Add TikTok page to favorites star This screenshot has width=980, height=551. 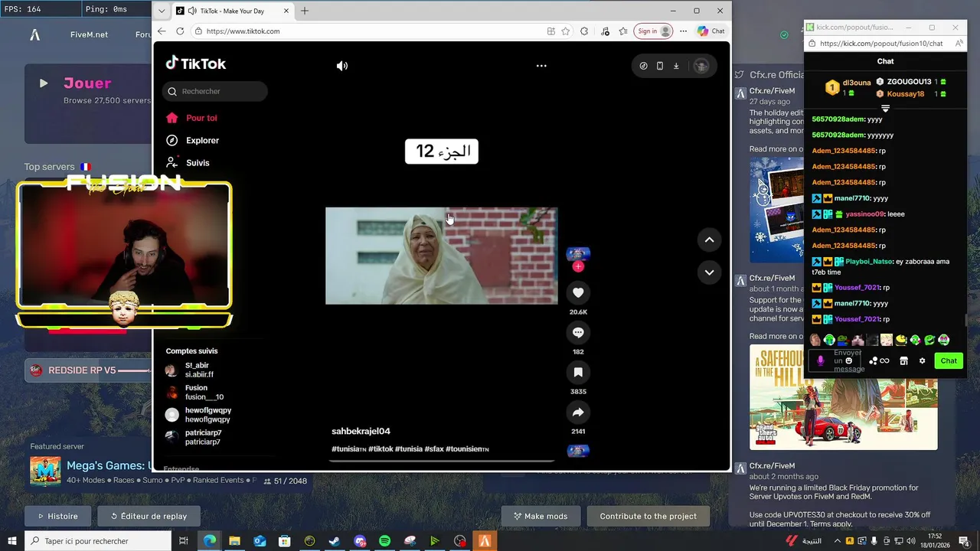click(x=566, y=31)
